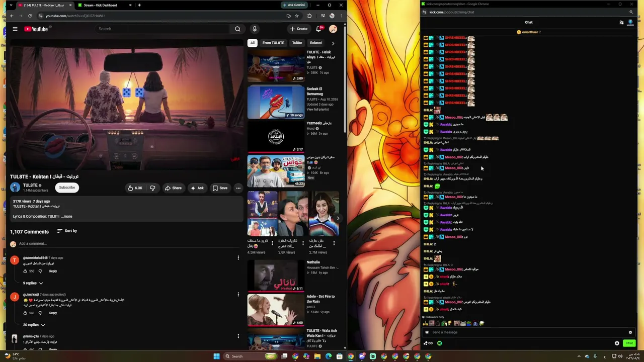Open the YouTube account avatar menu
Viewport: 644px width, 362px height.
pos(333,29)
